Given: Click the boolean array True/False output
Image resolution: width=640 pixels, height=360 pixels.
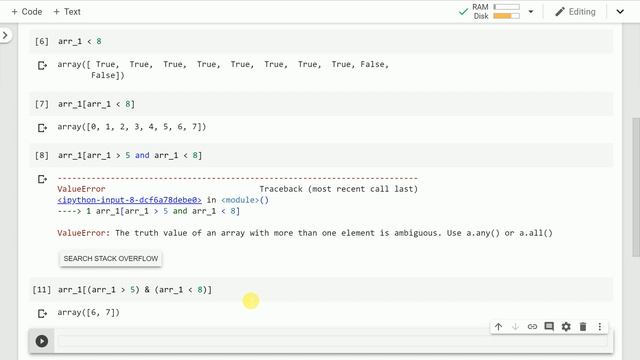Looking at the screenshot, I should pos(223,70).
